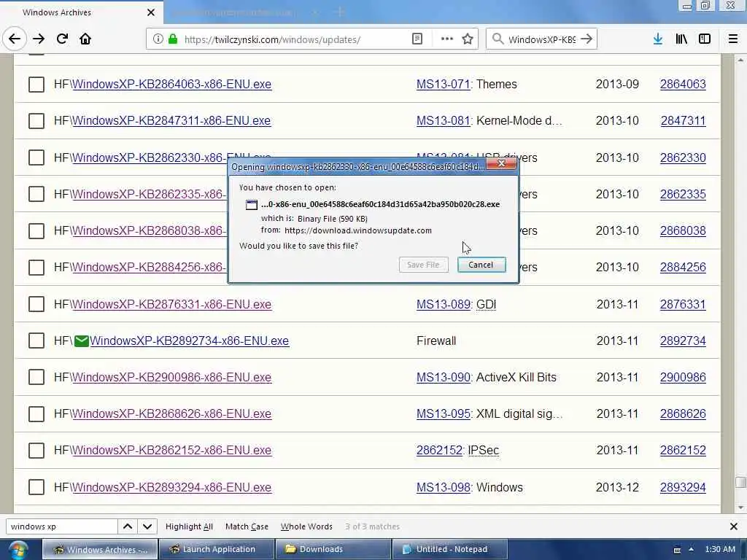
Task: Check the KB2884256 row checkbox
Action: [36, 268]
